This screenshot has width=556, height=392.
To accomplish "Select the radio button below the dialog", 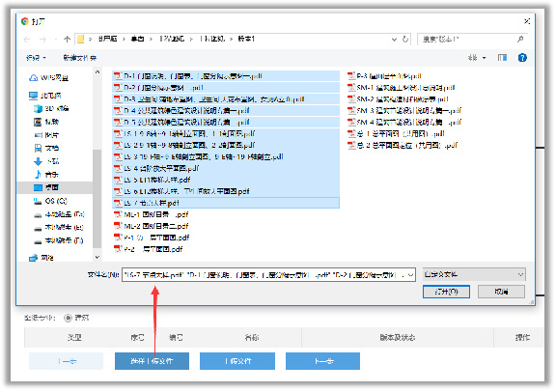I will tap(68, 318).
